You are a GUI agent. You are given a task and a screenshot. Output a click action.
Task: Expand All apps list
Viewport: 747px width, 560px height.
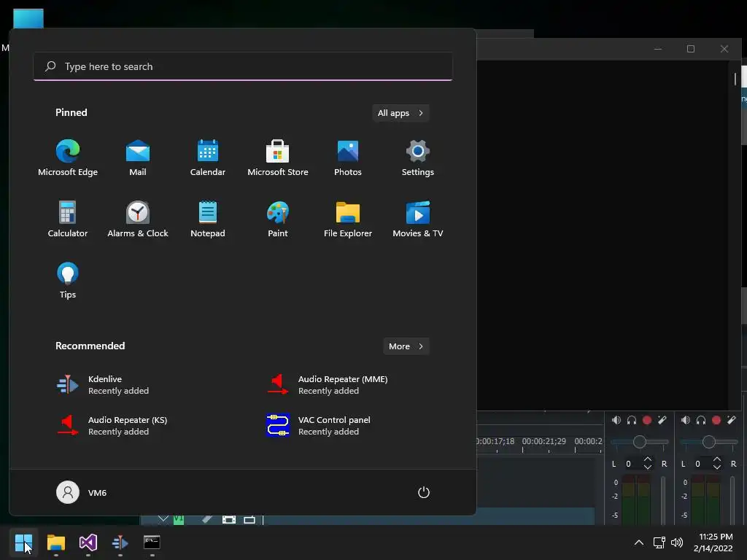tap(400, 113)
